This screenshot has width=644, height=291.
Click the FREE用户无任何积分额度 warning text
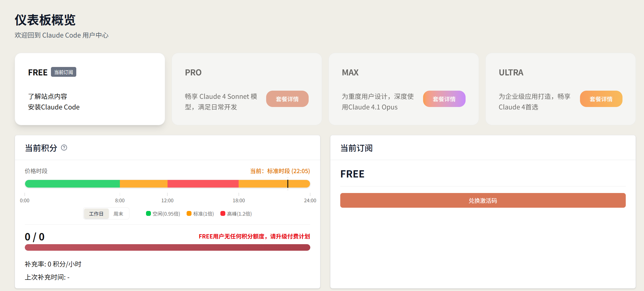click(254, 236)
